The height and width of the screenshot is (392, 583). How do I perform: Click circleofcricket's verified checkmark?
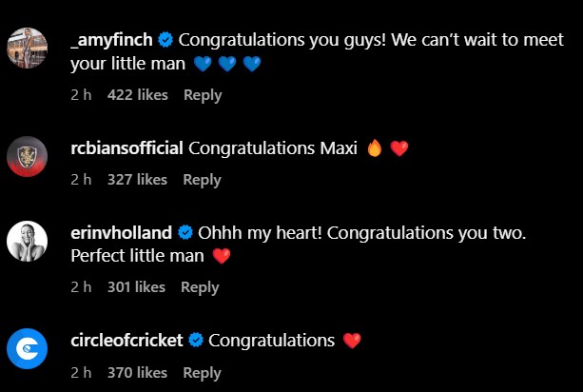[x=195, y=340]
